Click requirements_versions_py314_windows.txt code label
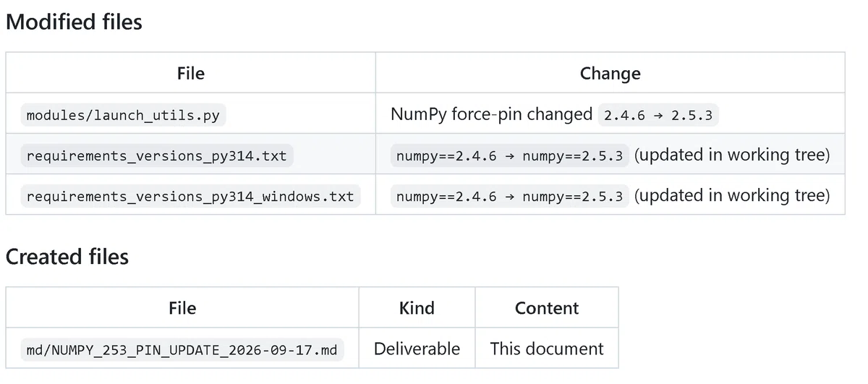The width and height of the screenshot is (868, 384). coord(190,196)
